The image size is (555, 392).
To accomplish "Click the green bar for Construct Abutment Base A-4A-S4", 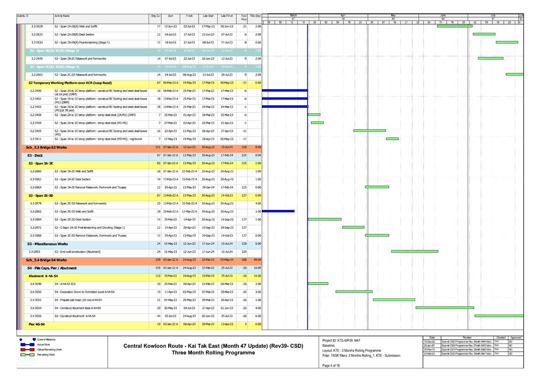I will click(x=445, y=307).
